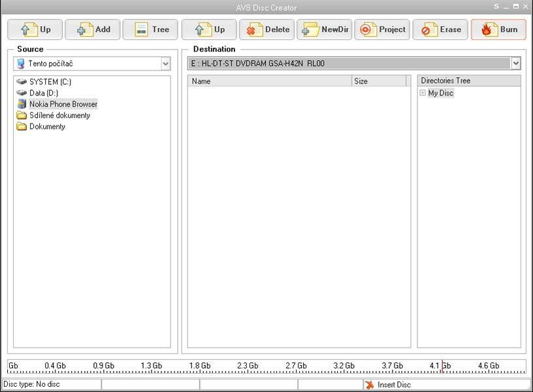Click the 0.4 Gb label on capacity scale

click(x=55, y=366)
